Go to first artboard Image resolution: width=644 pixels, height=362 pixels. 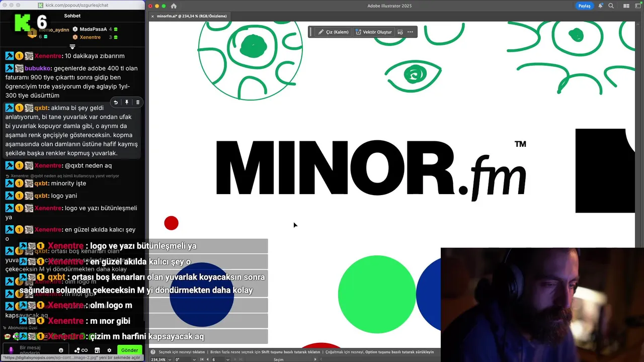pos(202,359)
